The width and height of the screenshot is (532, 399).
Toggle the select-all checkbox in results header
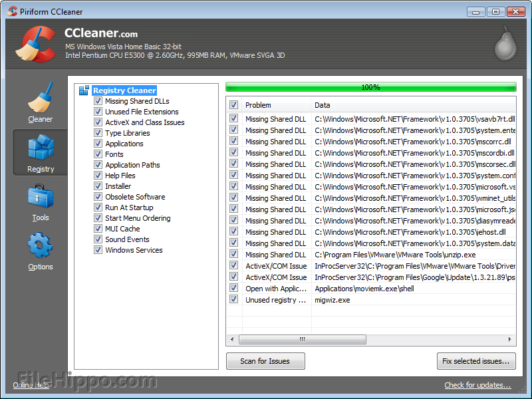[x=233, y=104]
